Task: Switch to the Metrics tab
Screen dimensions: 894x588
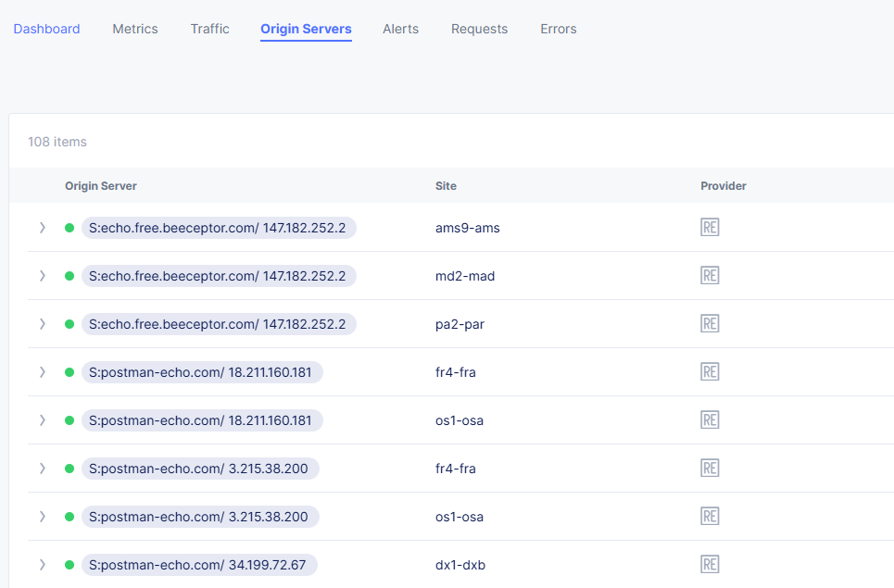Action: [134, 29]
